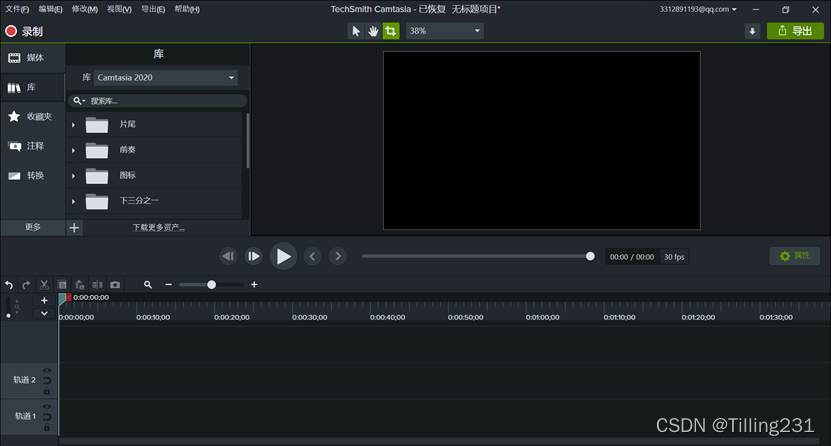The height and width of the screenshot is (446, 831).
Task: Click the timeline zoom slider handle
Action: coord(211,285)
